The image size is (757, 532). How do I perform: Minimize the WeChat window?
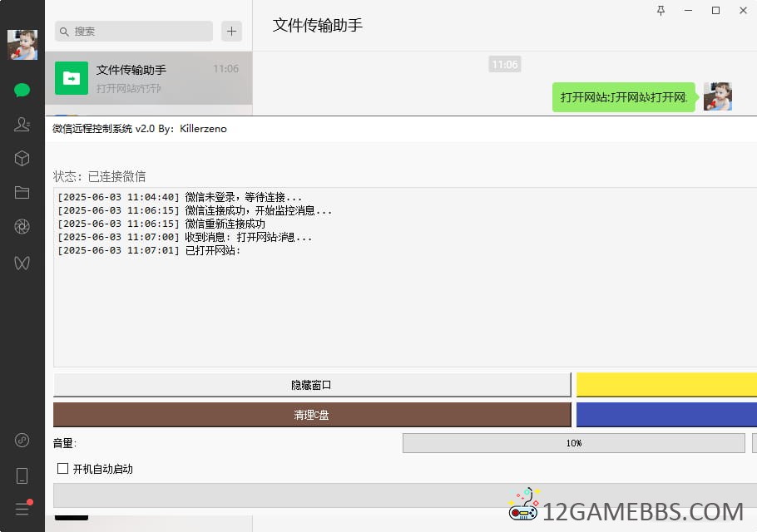click(689, 10)
